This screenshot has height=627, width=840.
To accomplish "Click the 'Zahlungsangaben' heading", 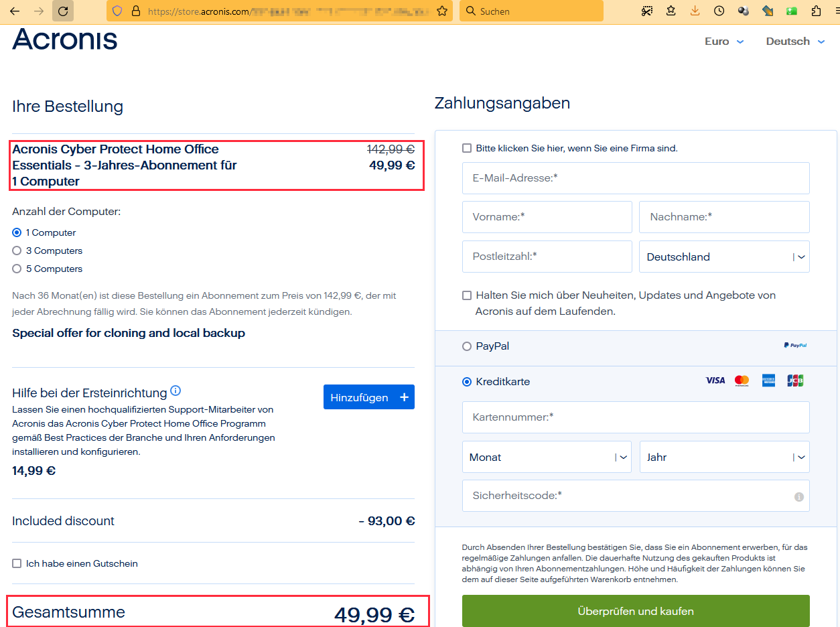I will click(x=502, y=103).
